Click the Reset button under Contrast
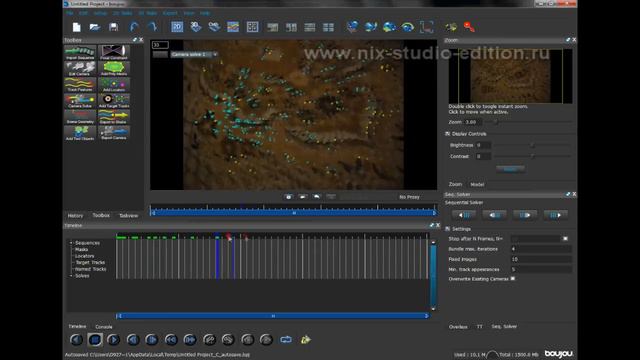The height and width of the screenshot is (360, 640). tap(510, 169)
